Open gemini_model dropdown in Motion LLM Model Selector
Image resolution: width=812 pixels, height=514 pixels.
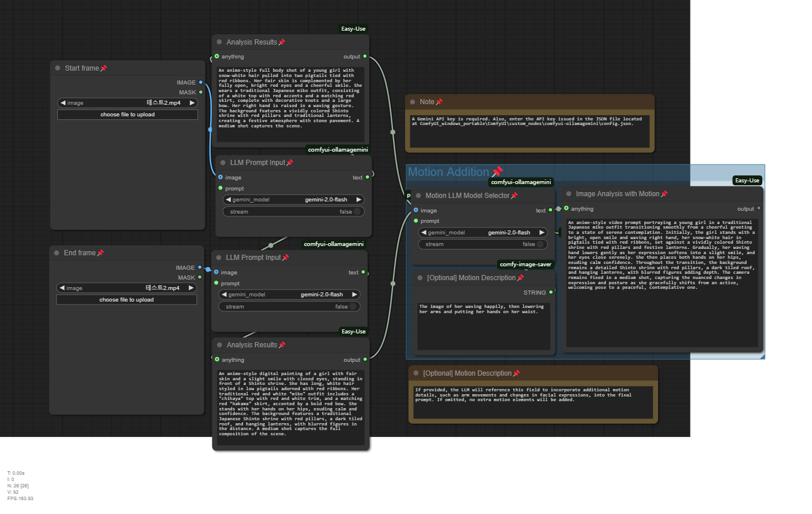coord(483,233)
